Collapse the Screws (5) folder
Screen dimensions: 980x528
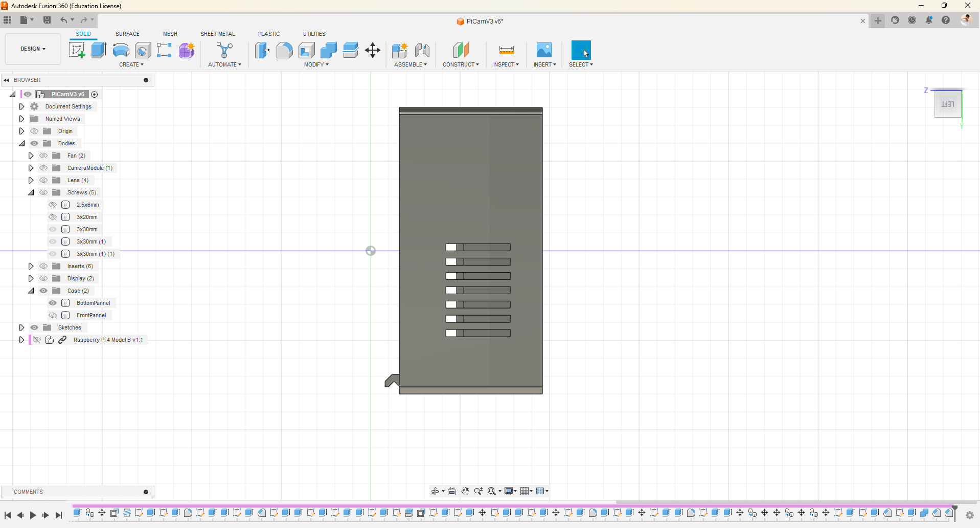pyautogui.click(x=31, y=192)
